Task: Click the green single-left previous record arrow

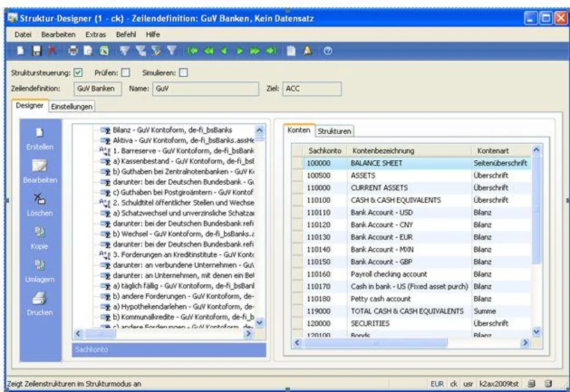Action: pos(224,51)
